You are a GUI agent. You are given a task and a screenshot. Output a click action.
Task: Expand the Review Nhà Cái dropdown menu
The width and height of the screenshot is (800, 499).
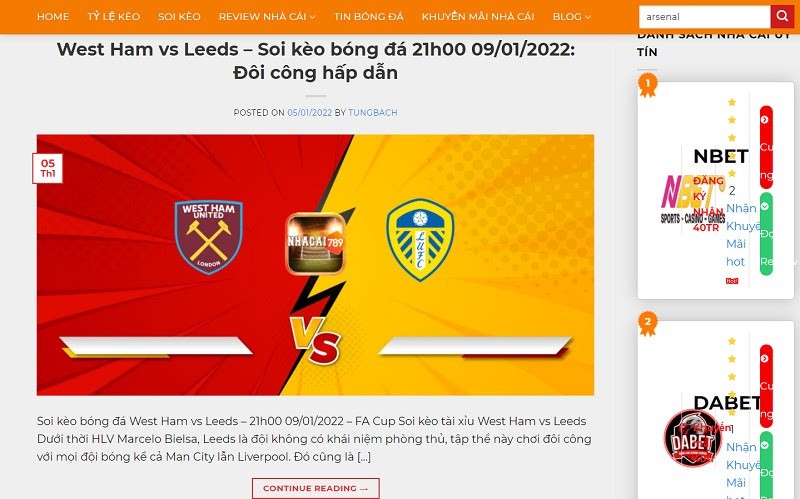(267, 17)
